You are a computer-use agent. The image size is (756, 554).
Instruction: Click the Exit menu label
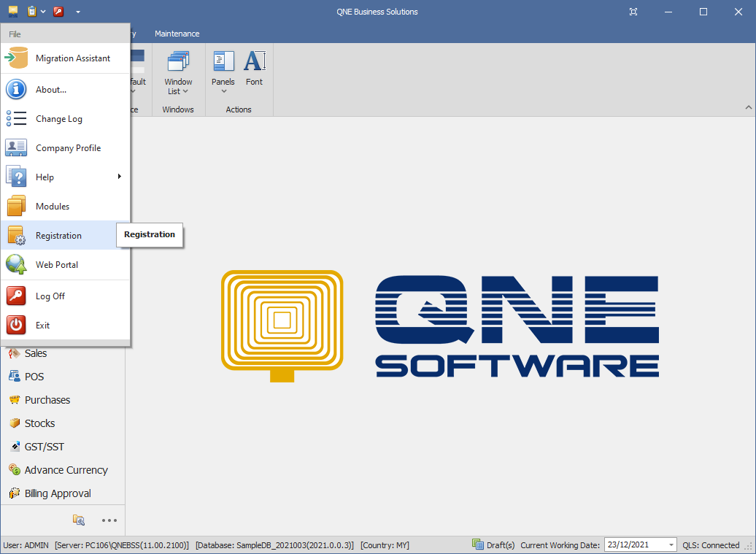[42, 326]
